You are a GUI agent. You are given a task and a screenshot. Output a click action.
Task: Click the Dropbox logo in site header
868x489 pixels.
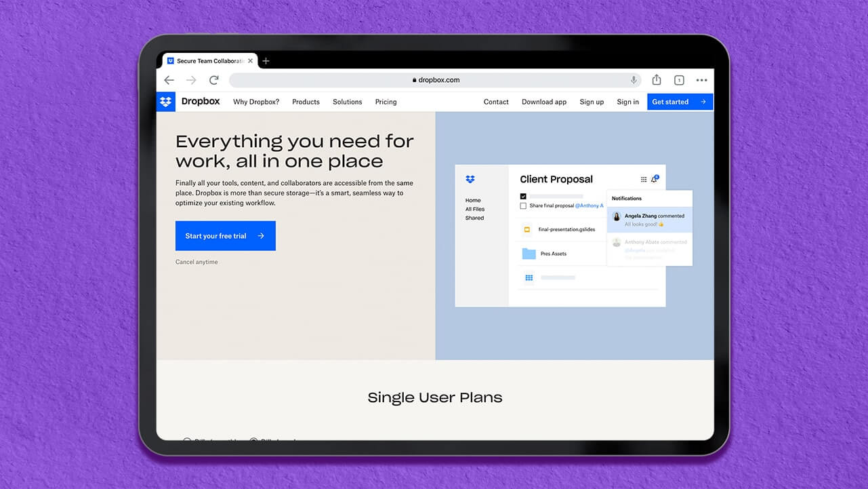tap(165, 102)
